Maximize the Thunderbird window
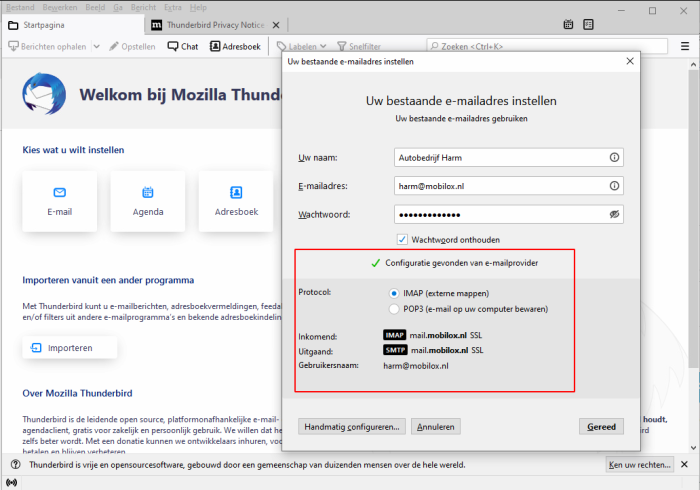Viewport: 700px width, 490px height. point(652,11)
